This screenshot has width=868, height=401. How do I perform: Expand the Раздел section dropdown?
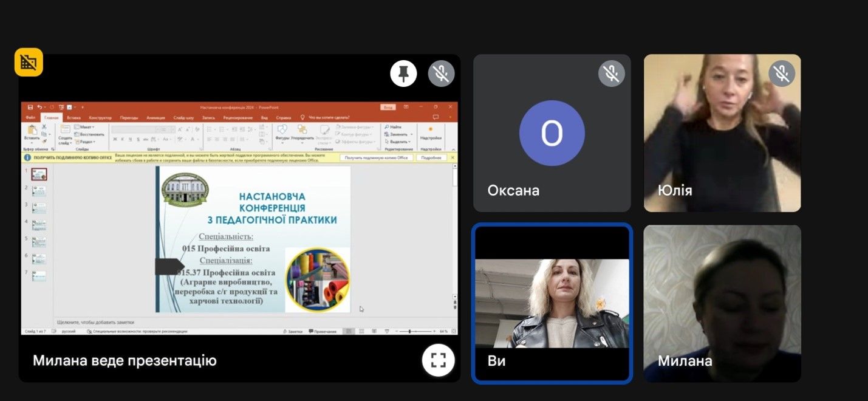coord(84,142)
